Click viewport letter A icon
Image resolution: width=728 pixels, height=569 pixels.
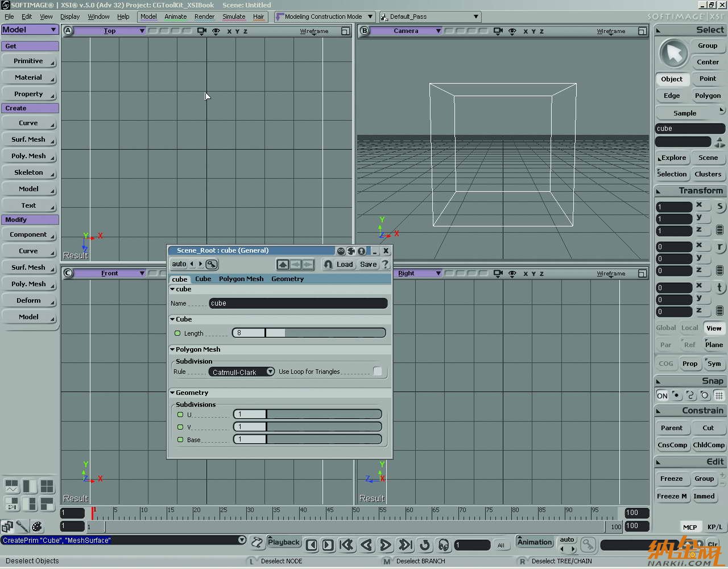pyautogui.click(x=68, y=31)
